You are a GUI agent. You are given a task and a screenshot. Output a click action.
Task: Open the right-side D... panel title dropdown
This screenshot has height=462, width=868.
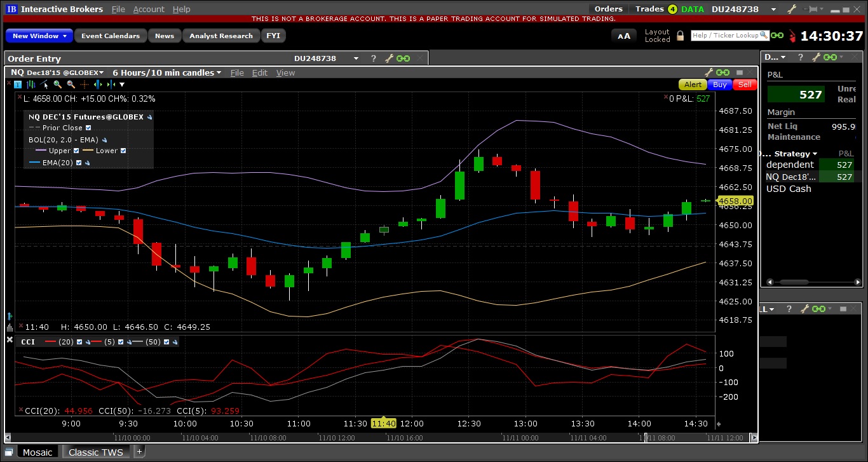783,57
